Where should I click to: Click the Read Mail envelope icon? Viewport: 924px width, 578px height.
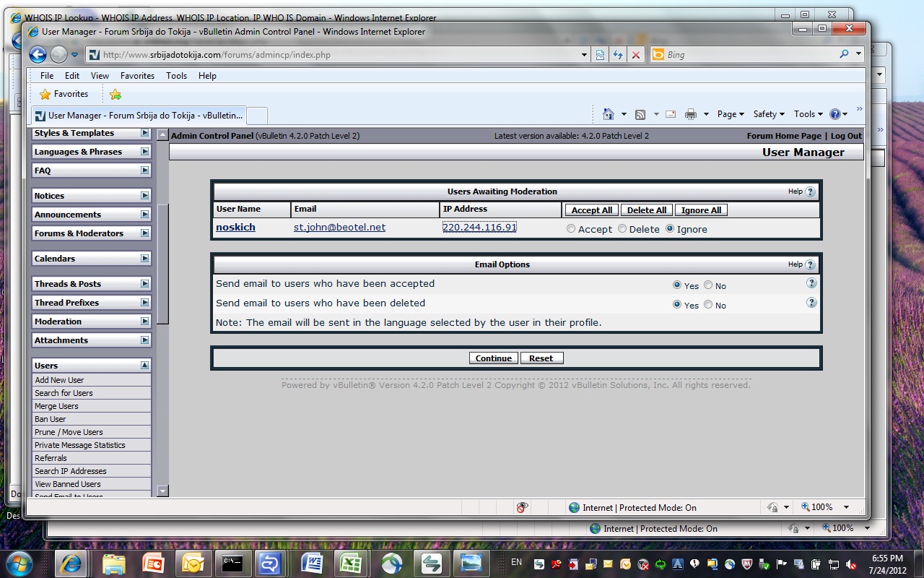pos(671,114)
